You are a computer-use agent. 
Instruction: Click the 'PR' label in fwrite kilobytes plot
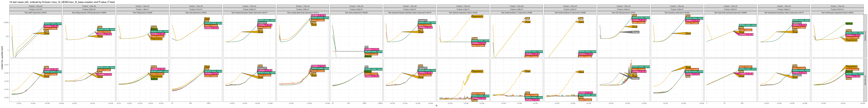coord(366,47)
